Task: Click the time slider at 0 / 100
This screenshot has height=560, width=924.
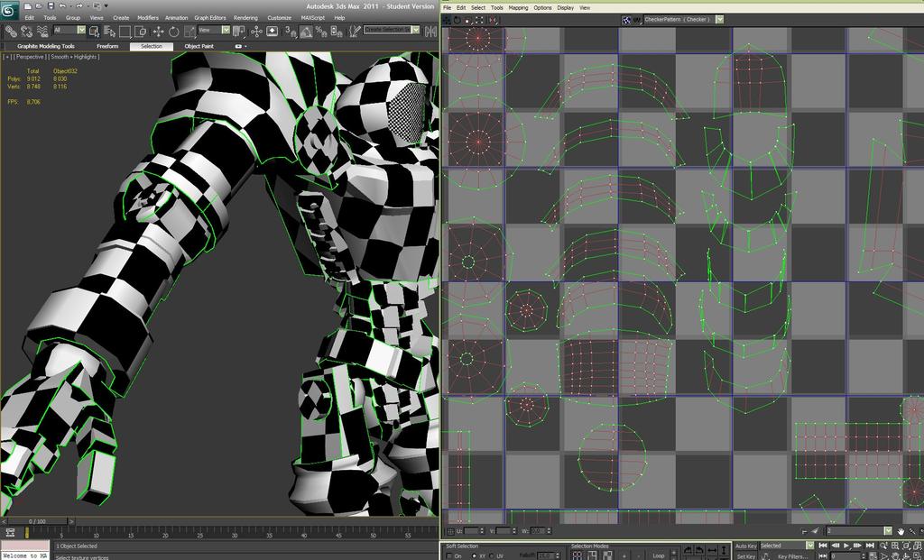Action: click(x=37, y=521)
